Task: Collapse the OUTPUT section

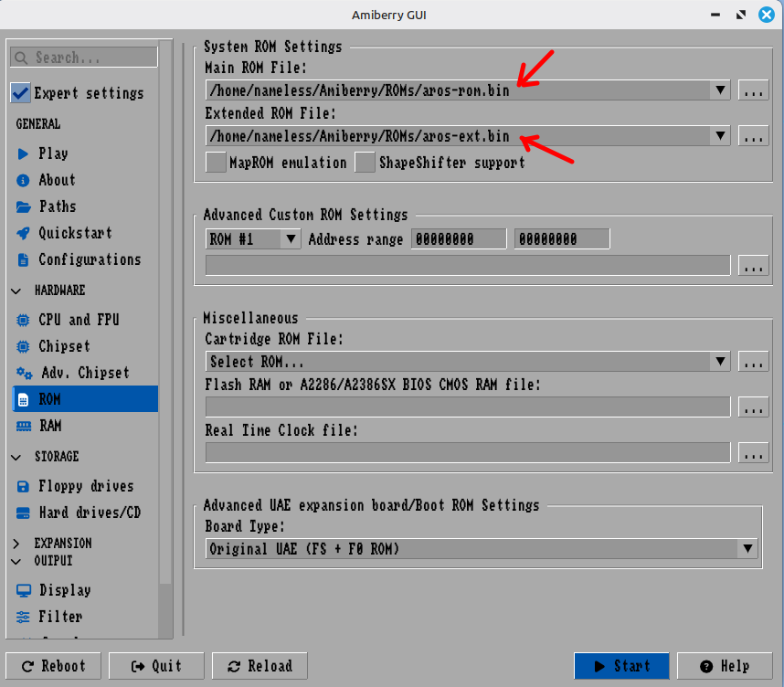Action: tap(16, 562)
